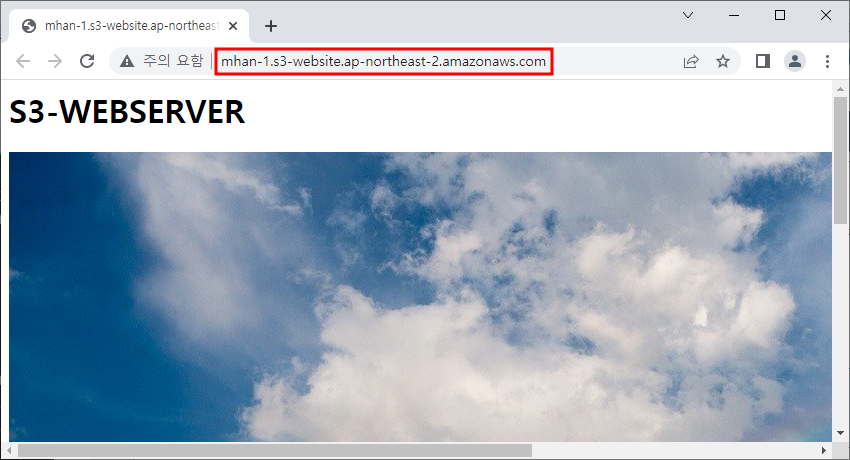Open the Chrome three-dot menu
Viewport: 850px width, 460px height.
(827, 61)
